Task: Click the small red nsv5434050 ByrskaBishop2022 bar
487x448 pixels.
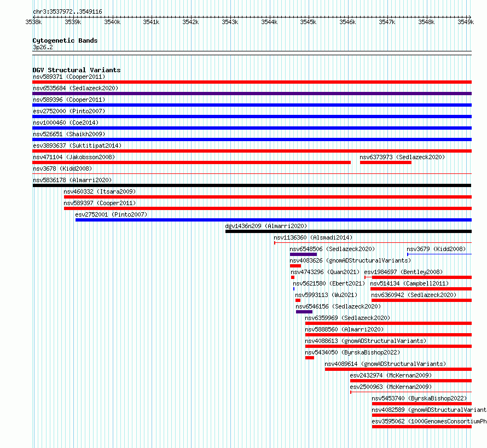Action: 310,358
